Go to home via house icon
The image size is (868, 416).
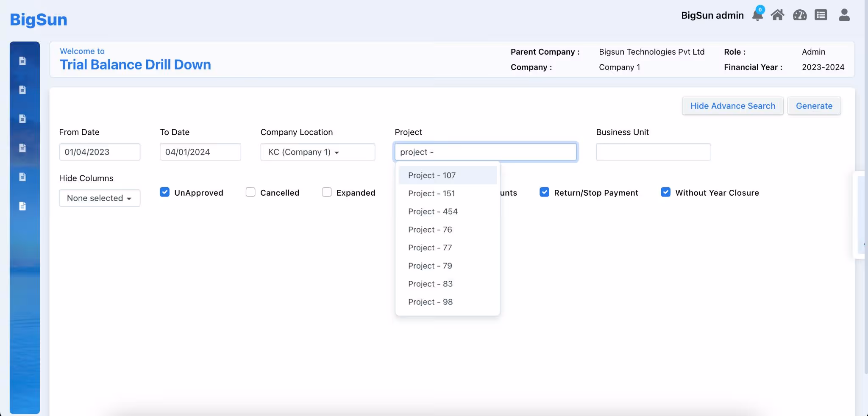777,15
